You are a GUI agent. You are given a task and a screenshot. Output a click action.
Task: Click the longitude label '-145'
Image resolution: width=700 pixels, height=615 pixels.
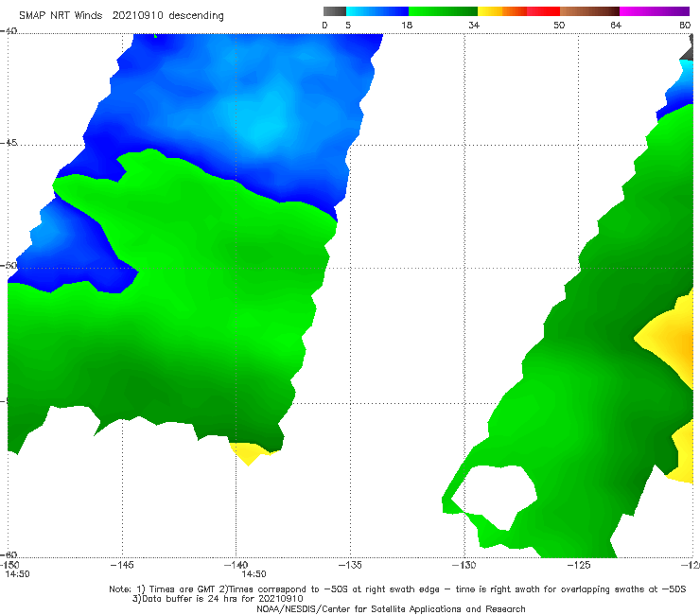tap(122, 565)
